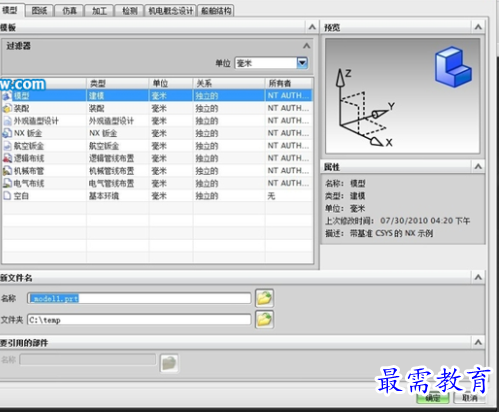Click the 机械布管 template row icon
The height and width of the screenshot is (412, 499).
pyautogui.click(x=7, y=171)
